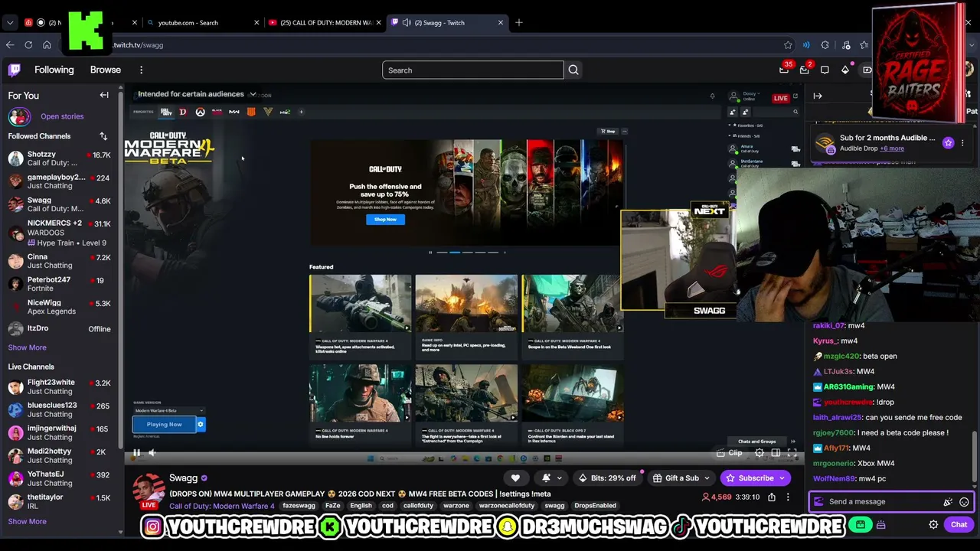Click the purple star on Audible Drop

[x=948, y=143]
